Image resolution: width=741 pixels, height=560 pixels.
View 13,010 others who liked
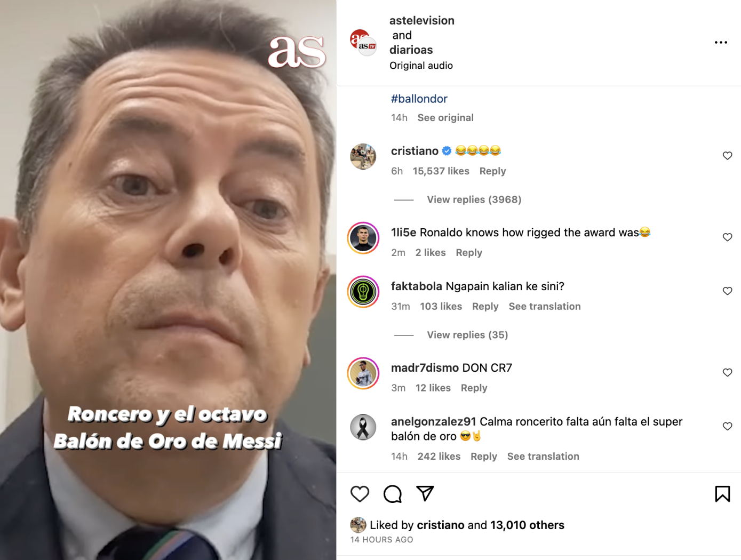point(527,525)
